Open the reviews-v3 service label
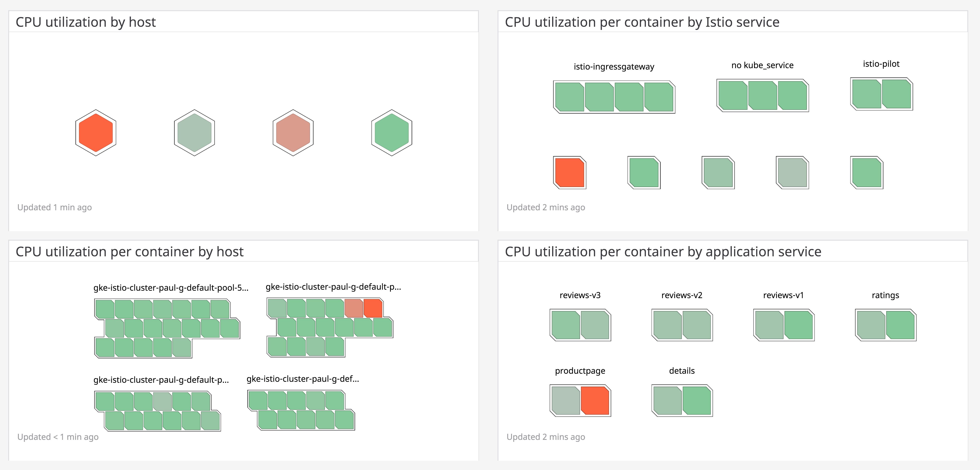980x470 pixels. point(580,296)
